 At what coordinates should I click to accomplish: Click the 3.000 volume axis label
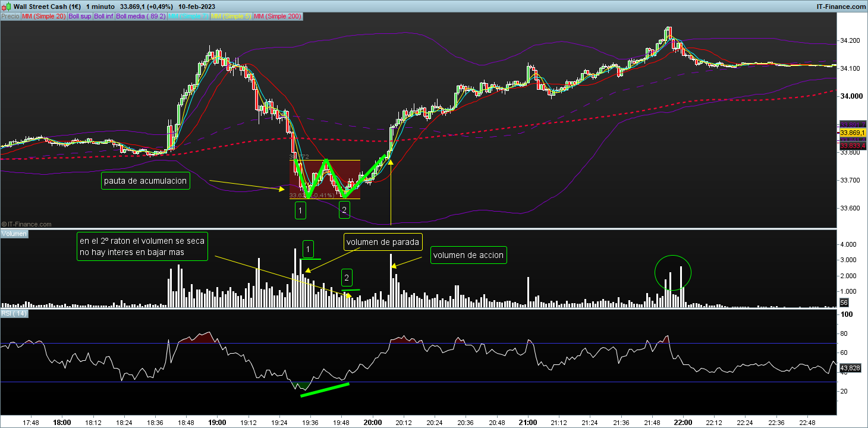click(x=848, y=260)
